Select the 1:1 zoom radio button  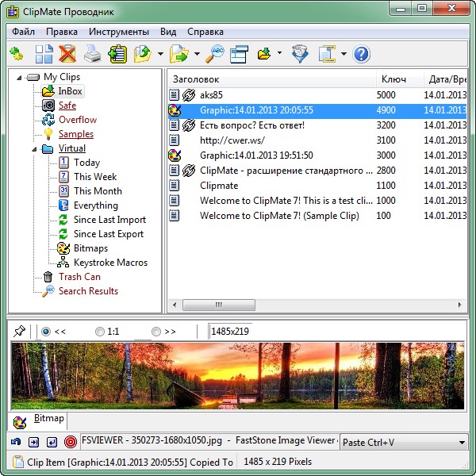pos(99,332)
